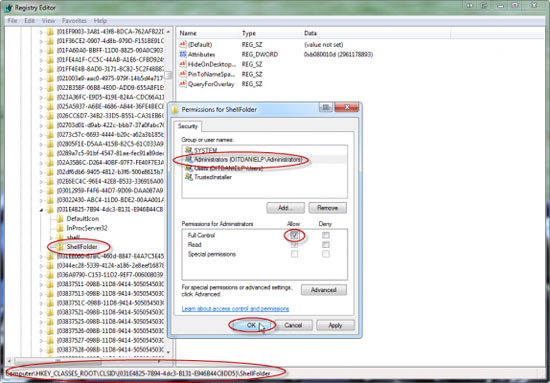Click folder icon of {01EF9003 key

tap(50, 32)
